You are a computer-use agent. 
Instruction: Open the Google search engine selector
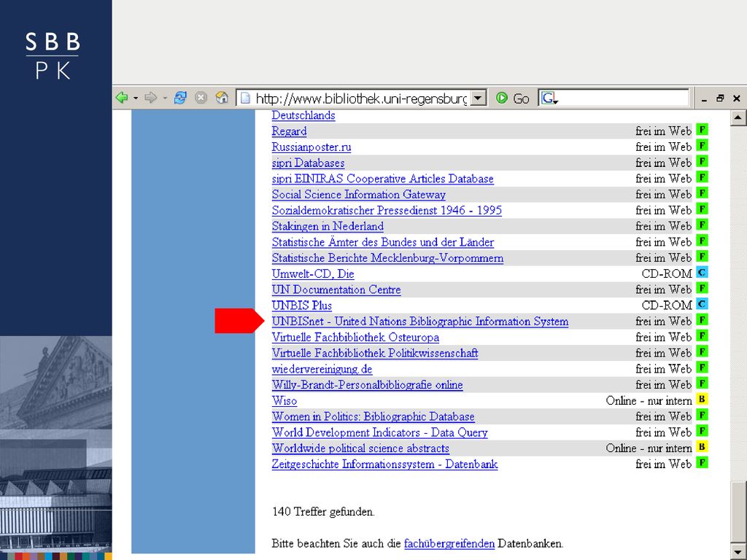(x=549, y=98)
